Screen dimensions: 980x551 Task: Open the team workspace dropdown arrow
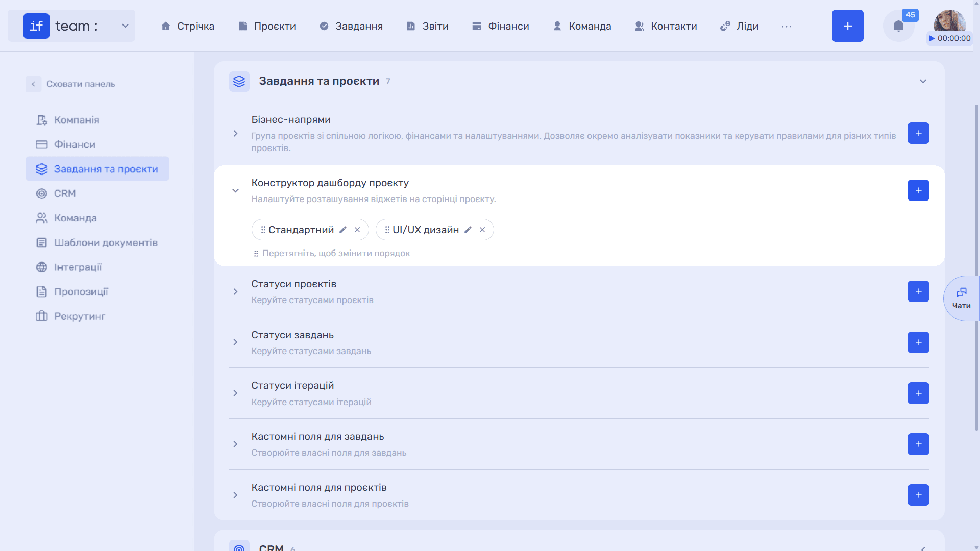(125, 26)
